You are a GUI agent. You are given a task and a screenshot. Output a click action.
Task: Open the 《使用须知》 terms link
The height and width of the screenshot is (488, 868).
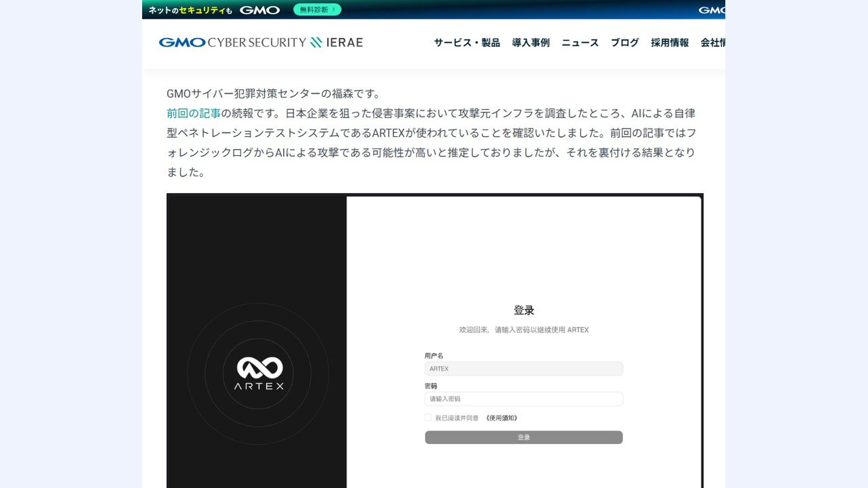coord(502,418)
